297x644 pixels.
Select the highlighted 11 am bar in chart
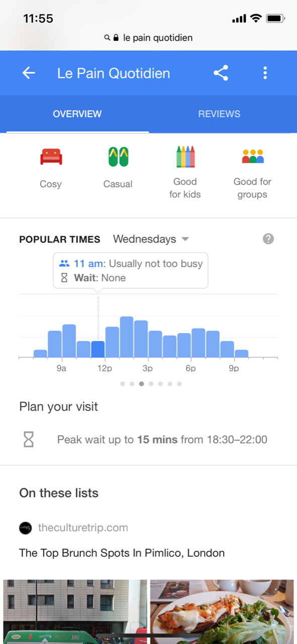pos(98,349)
